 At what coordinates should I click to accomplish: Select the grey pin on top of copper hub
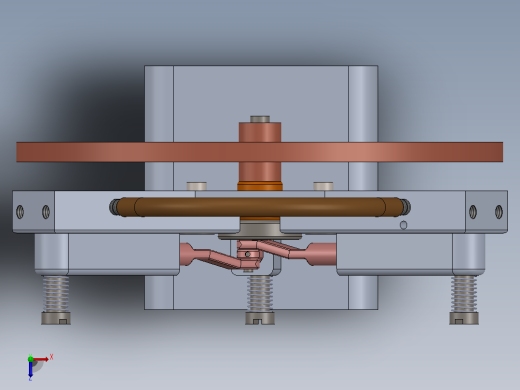[x=260, y=119]
